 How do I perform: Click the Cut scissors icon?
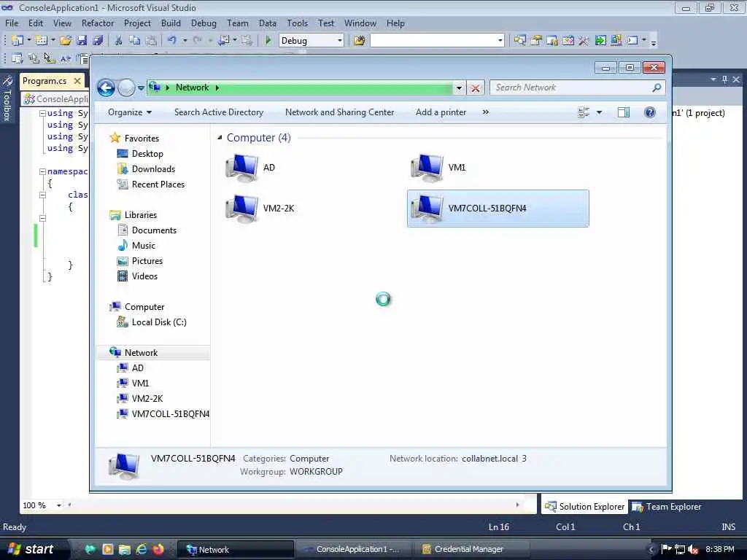pos(119,41)
